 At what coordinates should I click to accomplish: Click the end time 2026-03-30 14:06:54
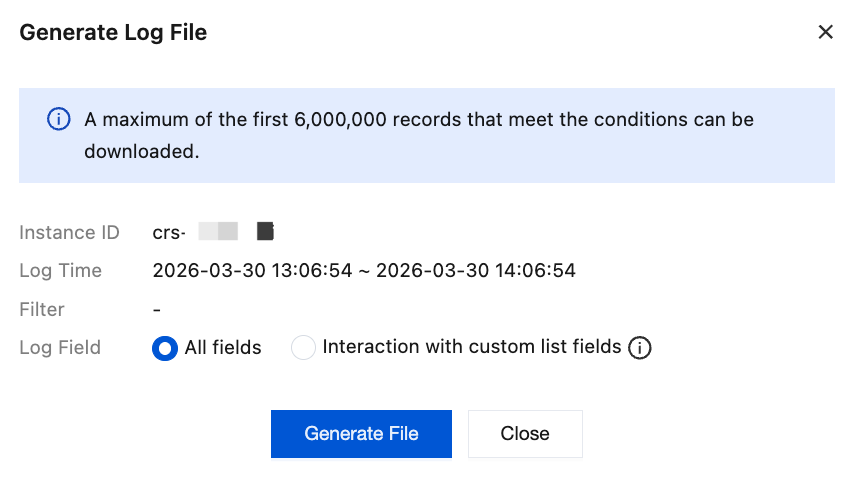tap(476, 270)
